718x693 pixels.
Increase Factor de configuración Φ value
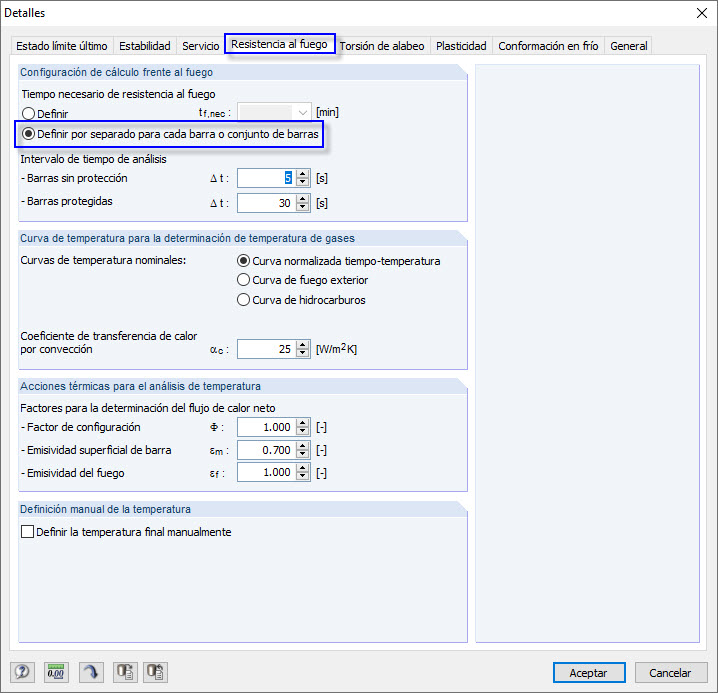[x=303, y=423]
